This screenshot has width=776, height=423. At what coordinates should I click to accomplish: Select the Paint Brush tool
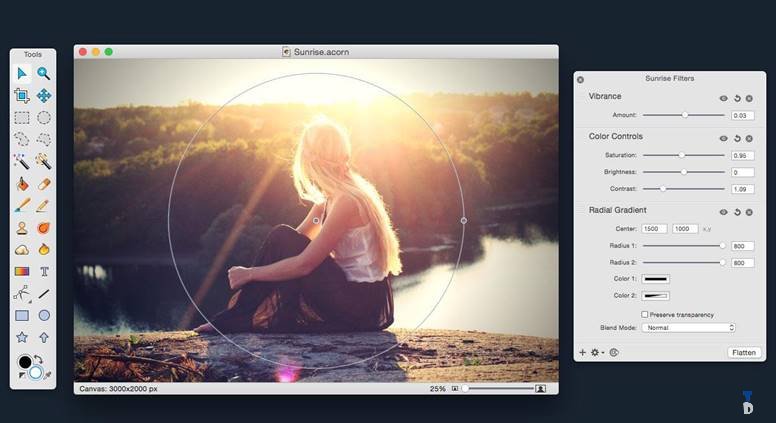point(22,205)
